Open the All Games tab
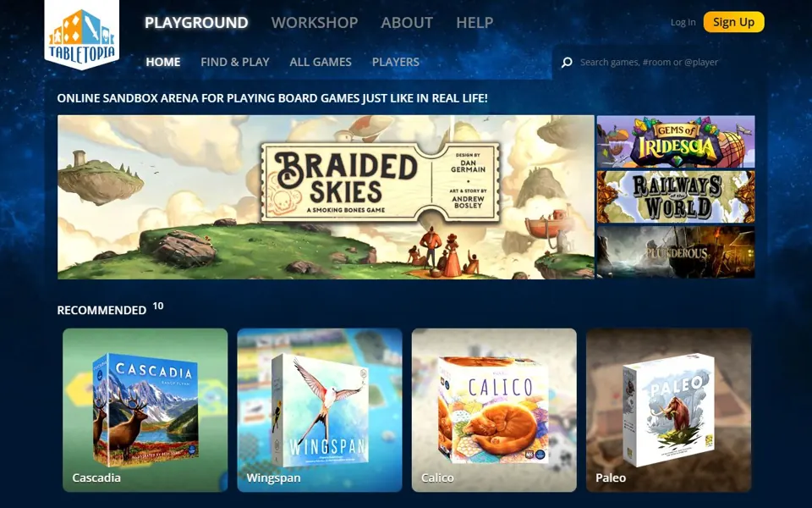The width and height of the screenshot is (812, 508). coord(321,62)
